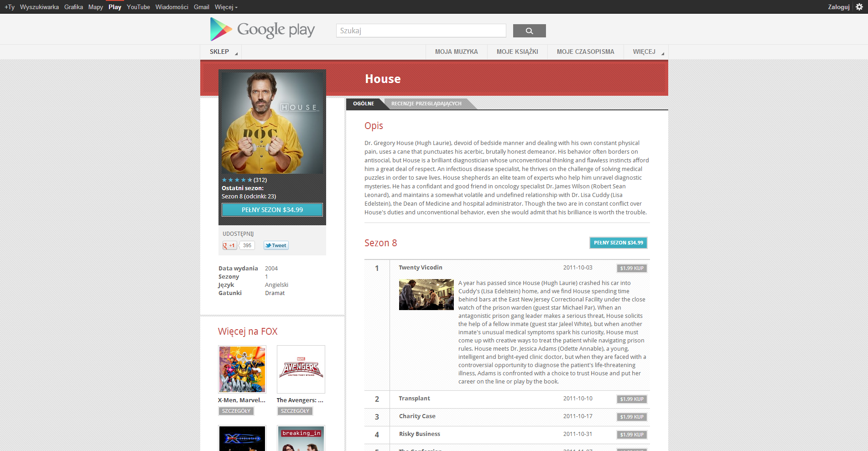
Task: Click the Sezon 8 heading
Action: [x=381, y=243]
